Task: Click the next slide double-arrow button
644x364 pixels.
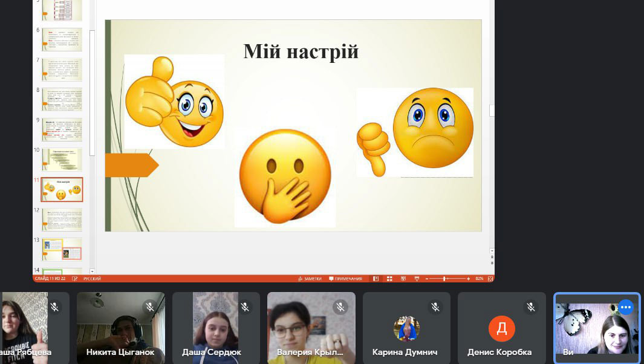Action: (x=492, y=263)
